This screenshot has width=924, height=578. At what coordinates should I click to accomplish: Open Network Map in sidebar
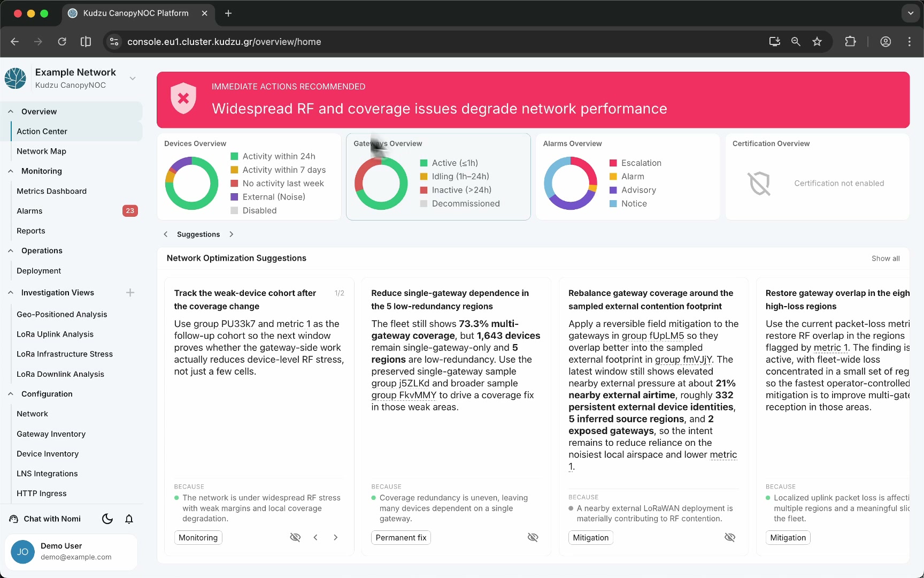pyautogui.click(x=41, y=151)
